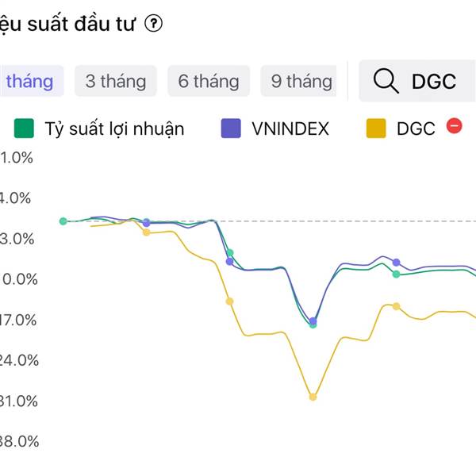Click the help question mark icon
This screenshot has height=476, width=476.
tap(153, 24)
